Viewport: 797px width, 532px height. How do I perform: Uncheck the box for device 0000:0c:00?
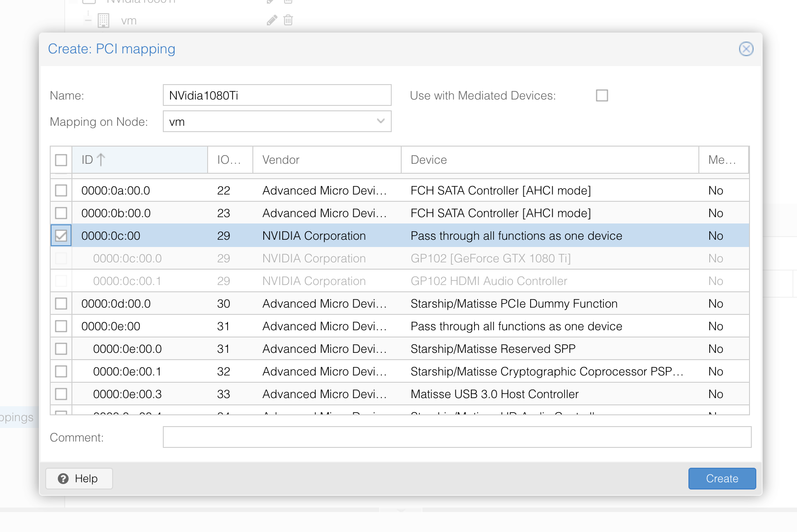[61, 236]
